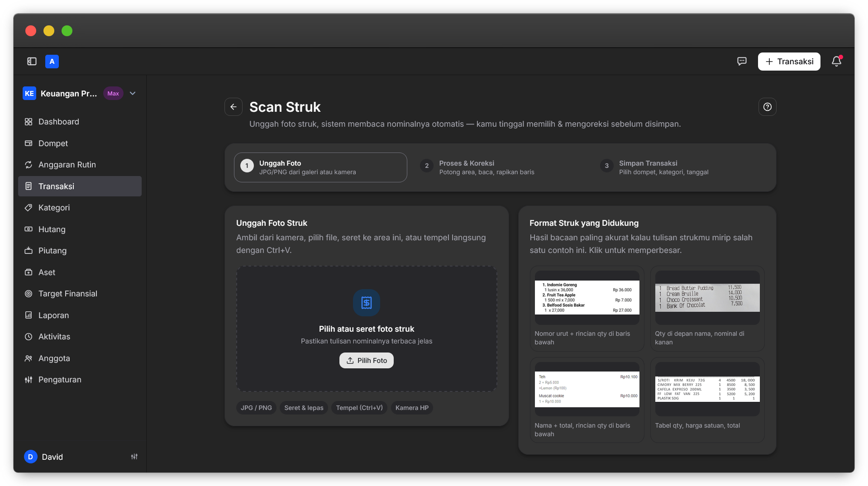
Task: Enlarge the table-format S/ROTI receipt sample
Action: coord(707,400)
